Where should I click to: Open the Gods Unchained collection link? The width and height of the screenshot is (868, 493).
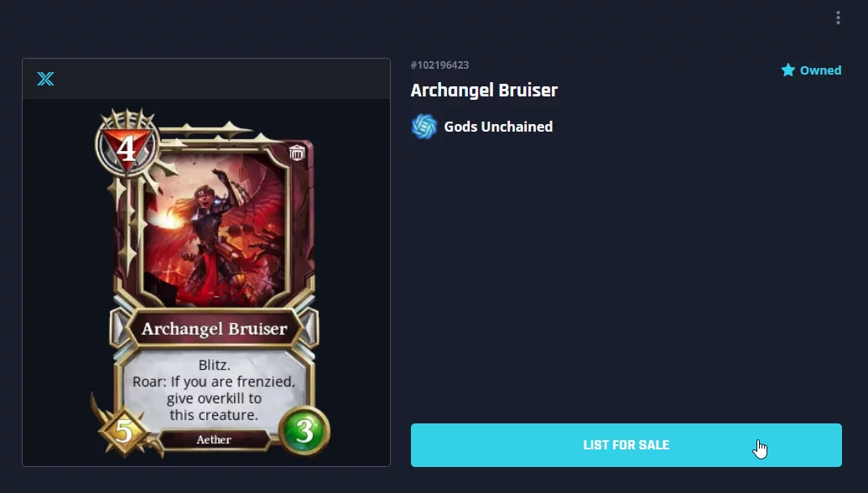[x=498, y=127]
